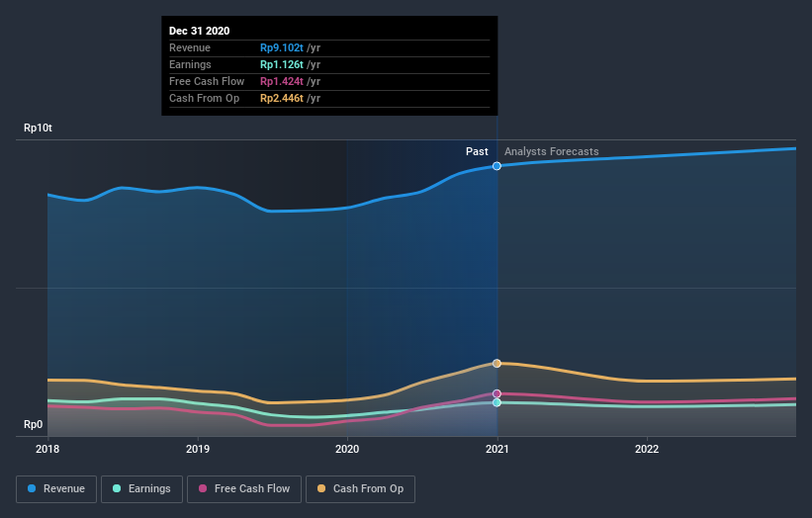This screenshot has height=518, width=812.
Task: Click the Rp1.424t free cash flow value
Action: [282, 81]
